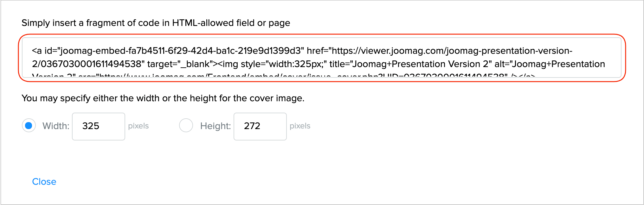Click "pixels" unit label beside Width field
The image size is (644, 205).
[138, 126]
